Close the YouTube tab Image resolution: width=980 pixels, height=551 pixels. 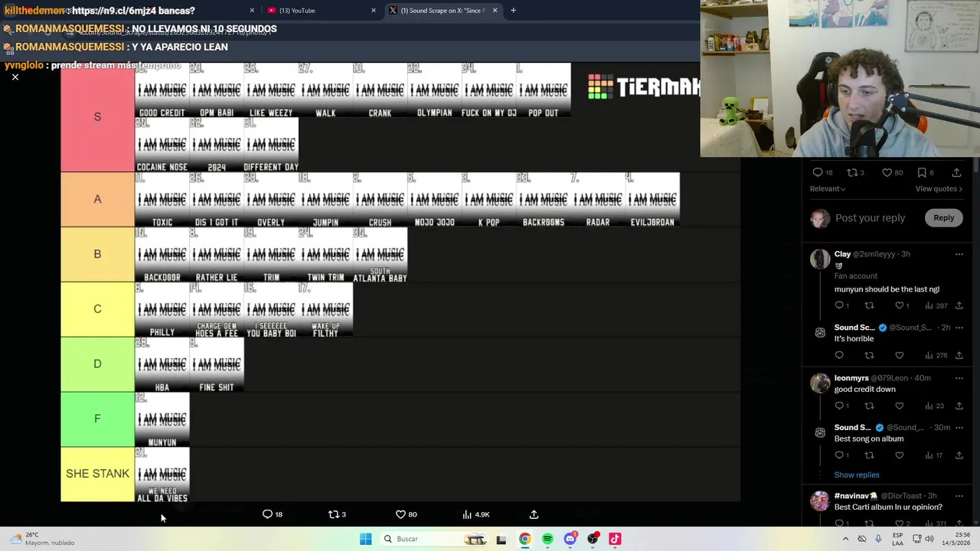coord(374,11)
